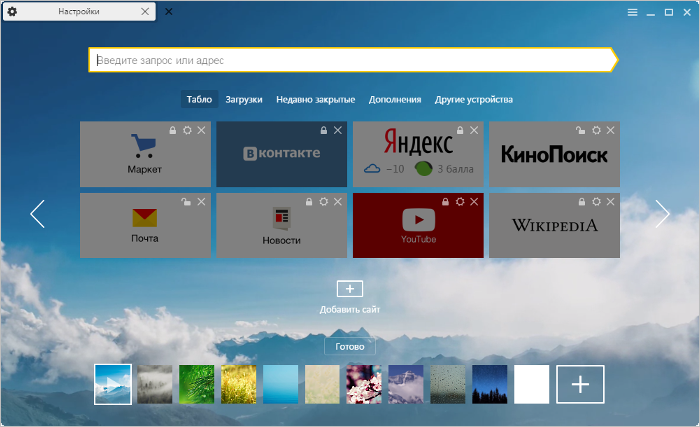Open the browser hamburger menu
Viewport: 700px width, 427px height.
(x=632, y=13)
